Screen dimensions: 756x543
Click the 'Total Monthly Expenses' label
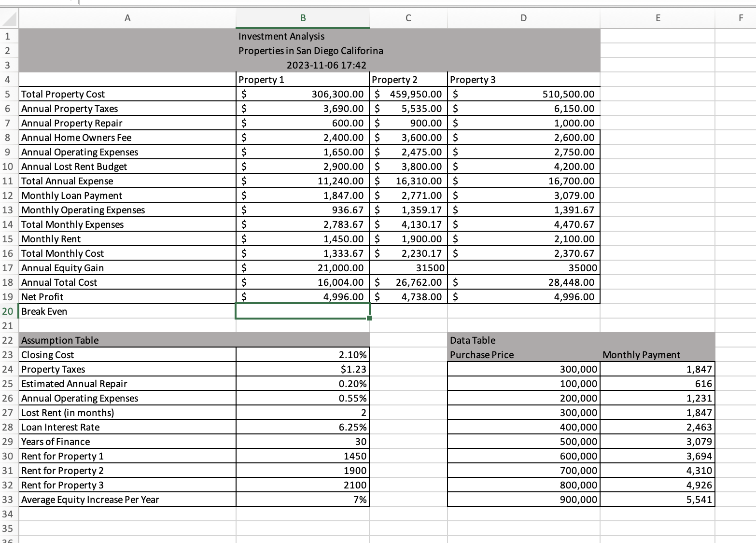click(72, 224)
